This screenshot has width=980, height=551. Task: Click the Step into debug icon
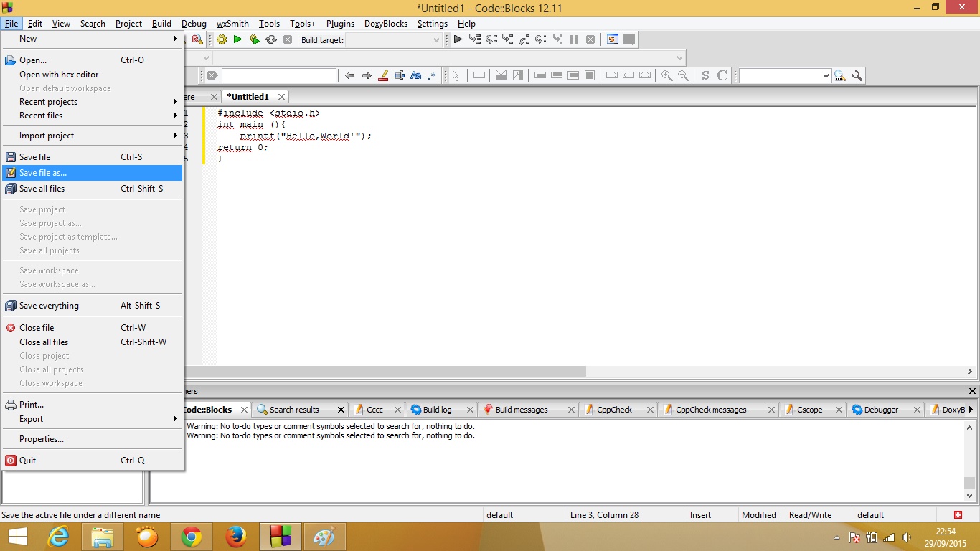point(508,39)
